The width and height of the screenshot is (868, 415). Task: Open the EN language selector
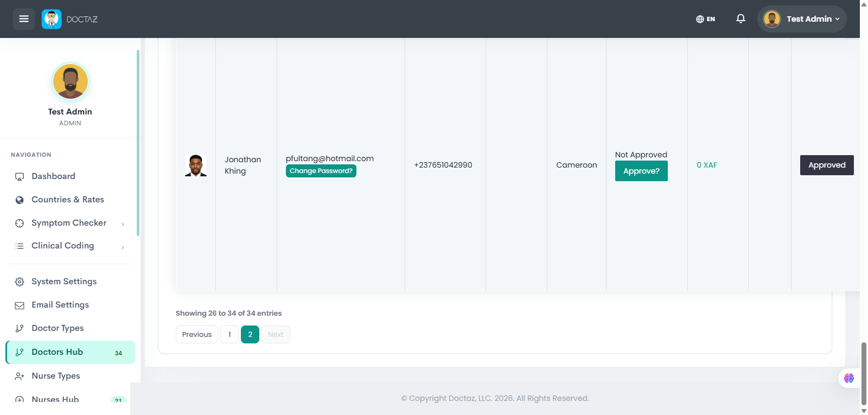pos(705,19)
